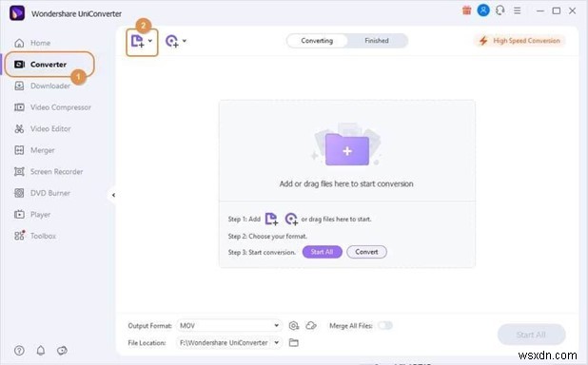Click the gift box icon in title bar

coord(466,10)
